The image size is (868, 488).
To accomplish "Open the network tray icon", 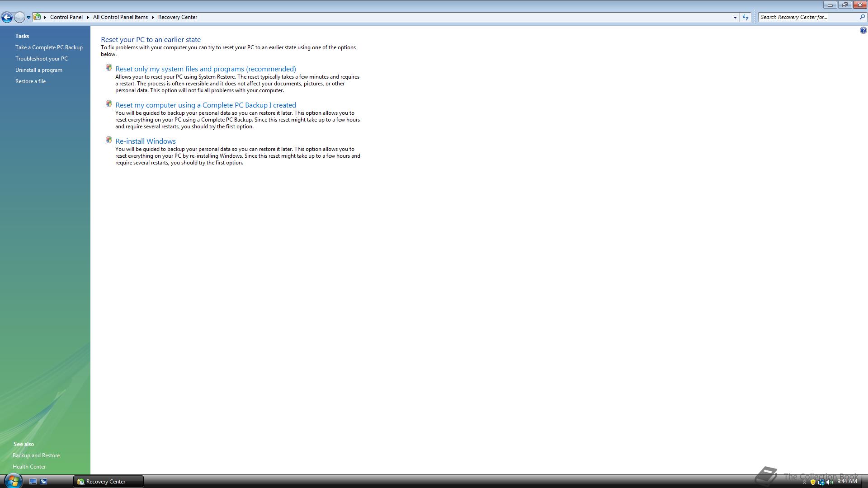I will 821,482.
